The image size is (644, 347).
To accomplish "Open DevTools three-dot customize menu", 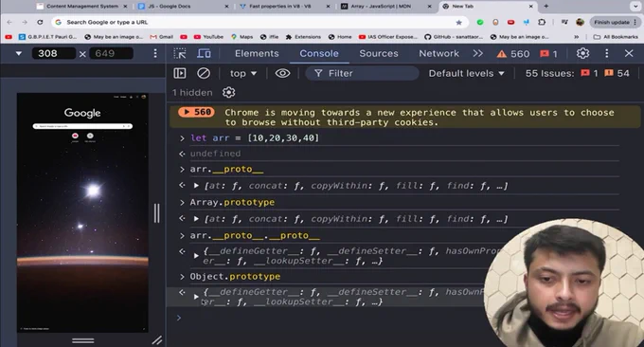I will coord(607,53).
